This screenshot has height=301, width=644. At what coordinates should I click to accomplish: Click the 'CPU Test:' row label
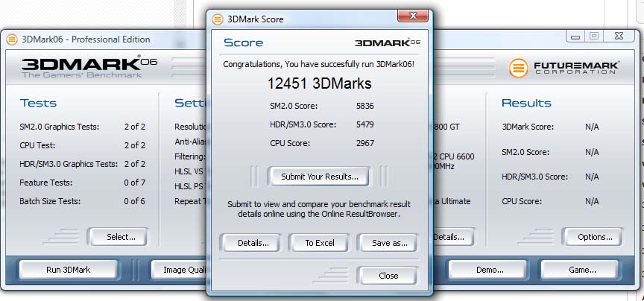(x=37, y=145)
